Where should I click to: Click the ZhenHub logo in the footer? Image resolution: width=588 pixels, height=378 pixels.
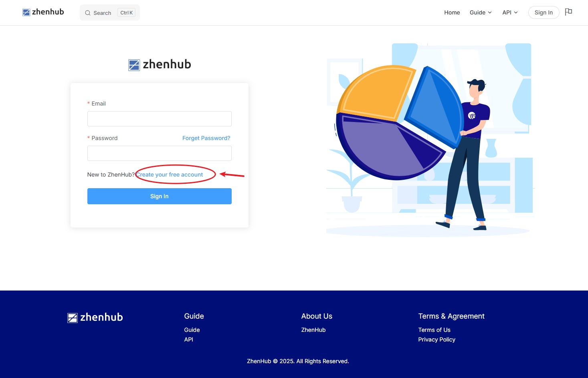pos(95,317)
